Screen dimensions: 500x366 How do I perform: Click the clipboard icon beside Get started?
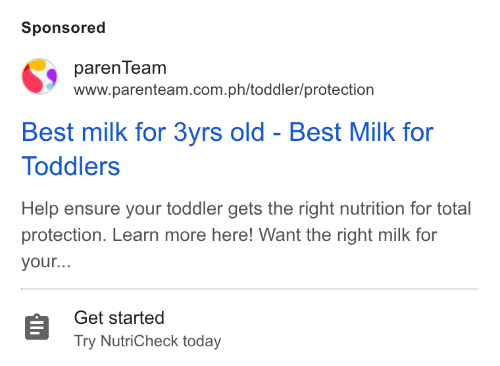coord(37,327)
